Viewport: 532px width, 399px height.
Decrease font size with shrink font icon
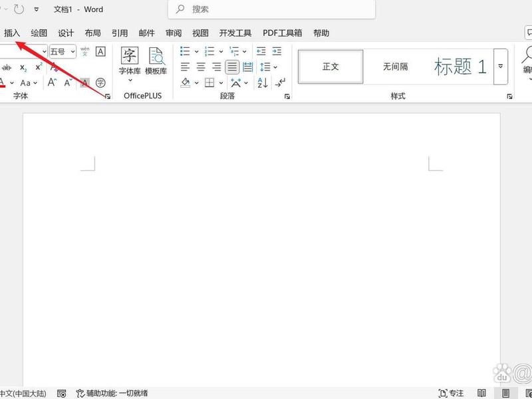pyautogui.click(x=68, y=82)
